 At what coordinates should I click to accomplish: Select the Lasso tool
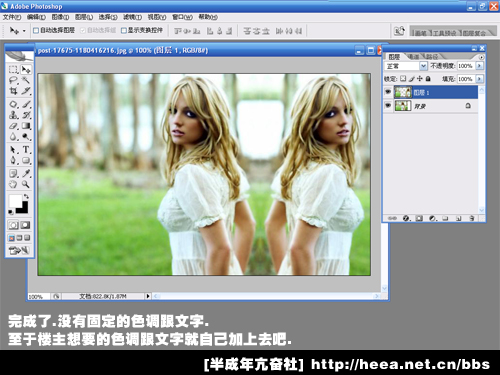tap(13, 80)
